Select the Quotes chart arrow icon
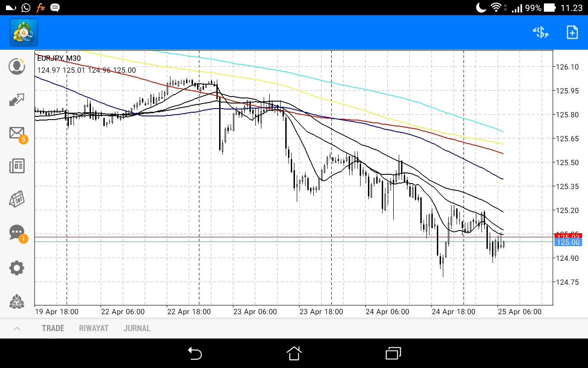Viewport: 588px width, 368px height. (17, 100)
